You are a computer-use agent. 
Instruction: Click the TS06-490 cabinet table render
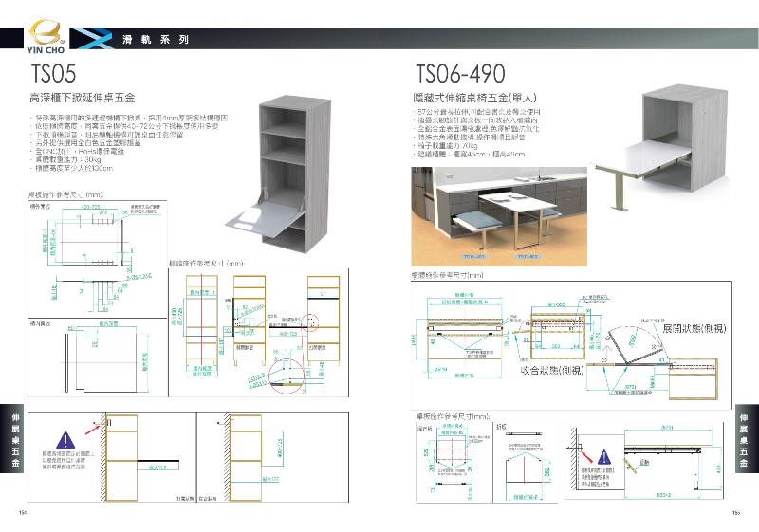tap(661, 148)
